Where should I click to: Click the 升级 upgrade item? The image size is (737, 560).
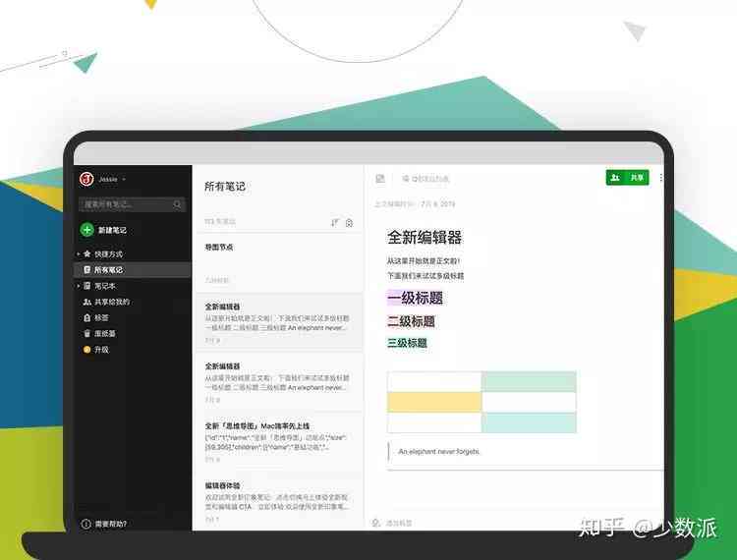[x=96, y=350]
